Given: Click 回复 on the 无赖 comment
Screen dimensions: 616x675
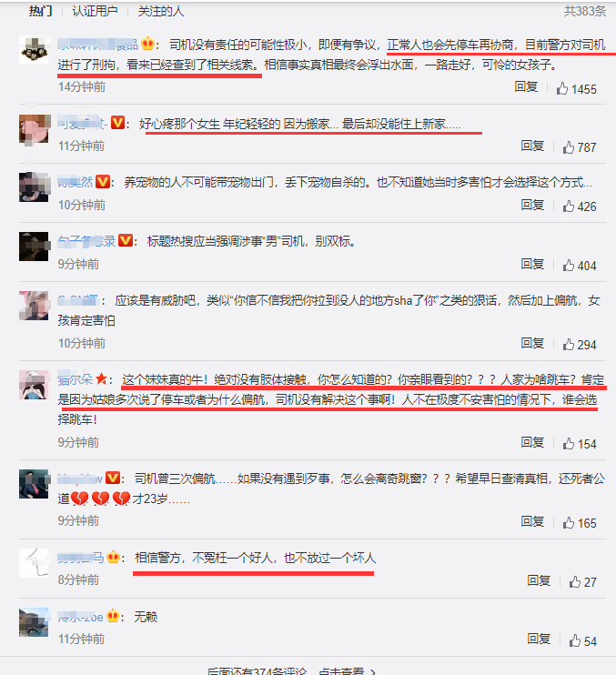Looking at the screenshot, I should (x=539, y=640).
